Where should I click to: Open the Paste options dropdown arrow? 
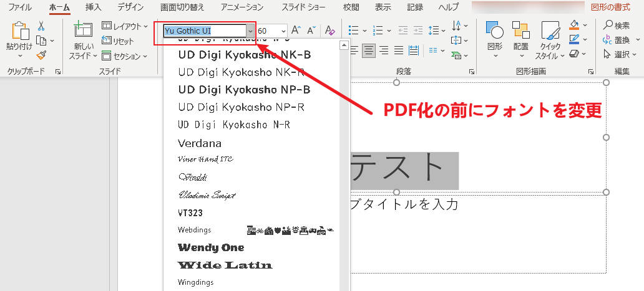coord(20,55)
